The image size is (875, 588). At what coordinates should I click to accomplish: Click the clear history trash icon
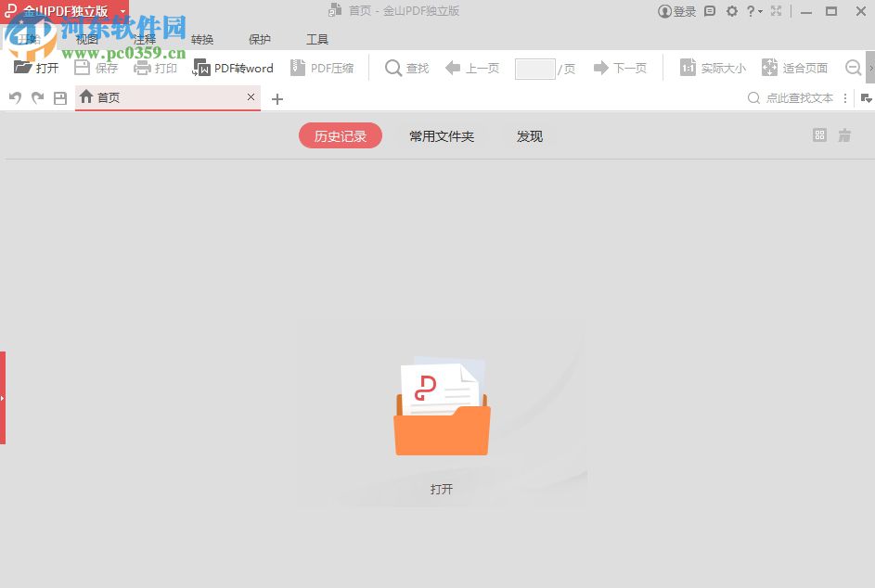coord(844,135)
